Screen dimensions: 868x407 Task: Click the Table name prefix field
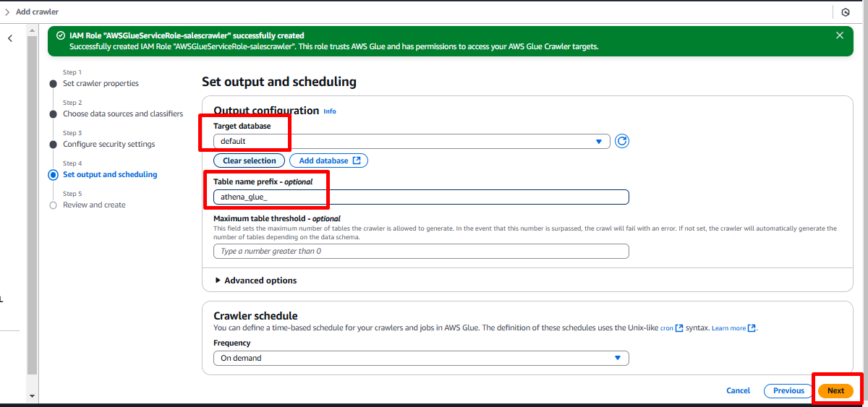[420, 197]
